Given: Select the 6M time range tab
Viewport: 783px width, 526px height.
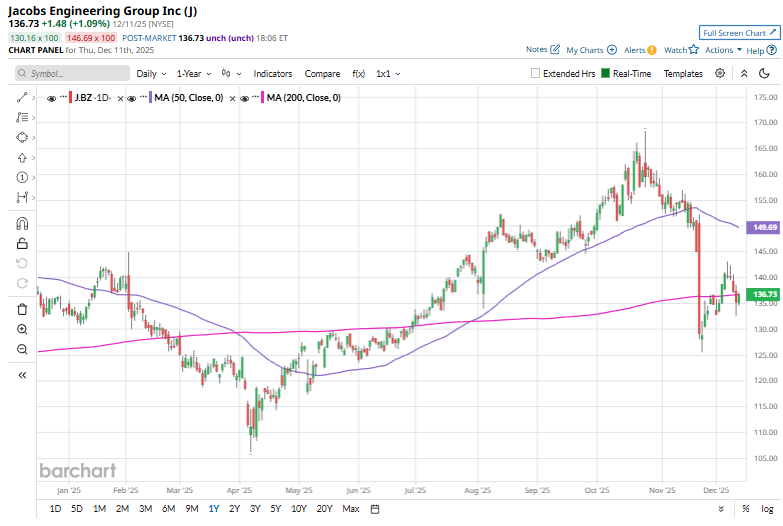Looking at the screenshot, I should coord(168,509).
